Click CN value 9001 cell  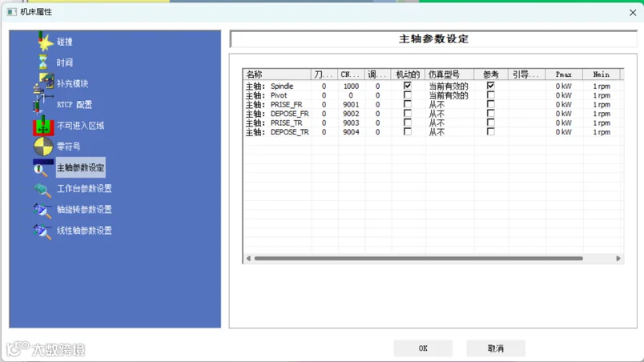point(351,105)
